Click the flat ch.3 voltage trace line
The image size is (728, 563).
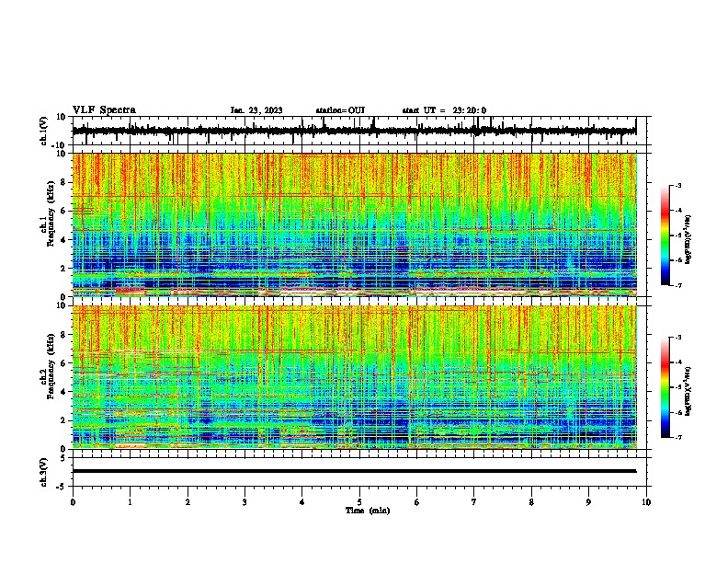(354, 471)
